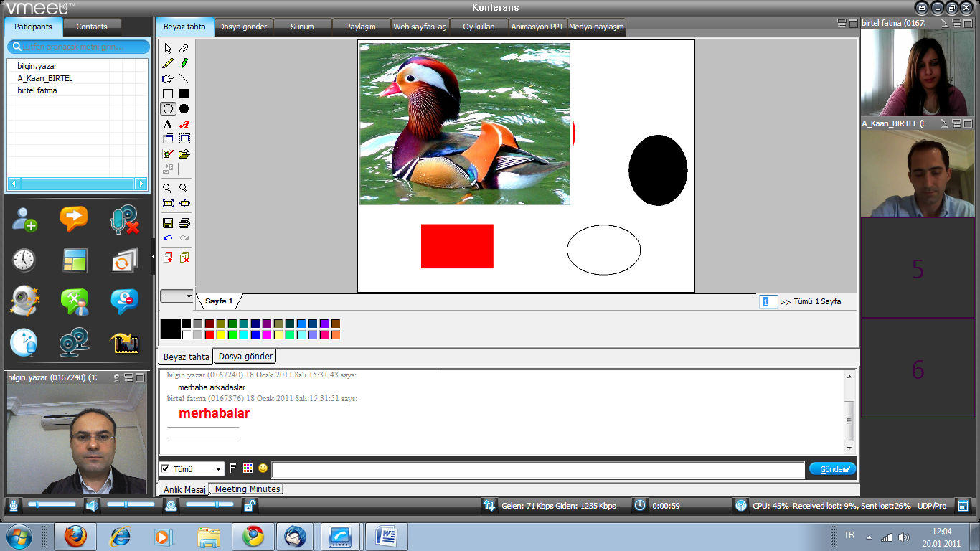Click the add participant icon
The height and width of the screenshot is (551, 980).
coord(24,219)
